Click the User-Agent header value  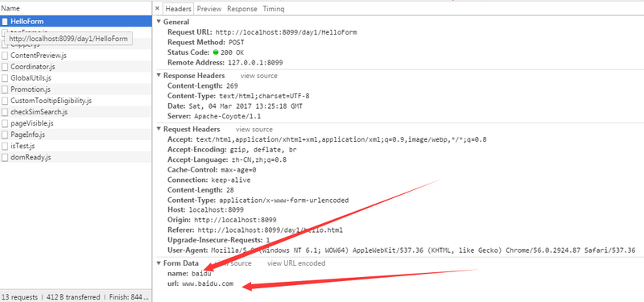coord(423,250)
